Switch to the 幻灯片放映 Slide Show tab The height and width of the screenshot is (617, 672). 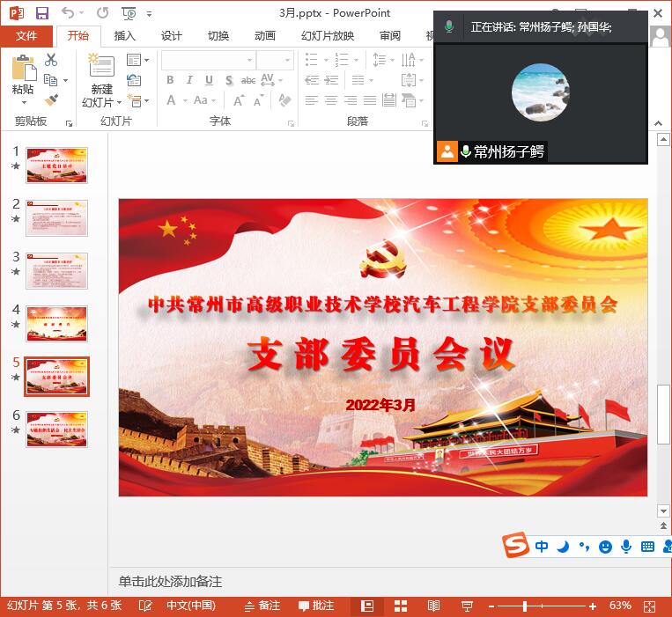(x=328, y=36)
